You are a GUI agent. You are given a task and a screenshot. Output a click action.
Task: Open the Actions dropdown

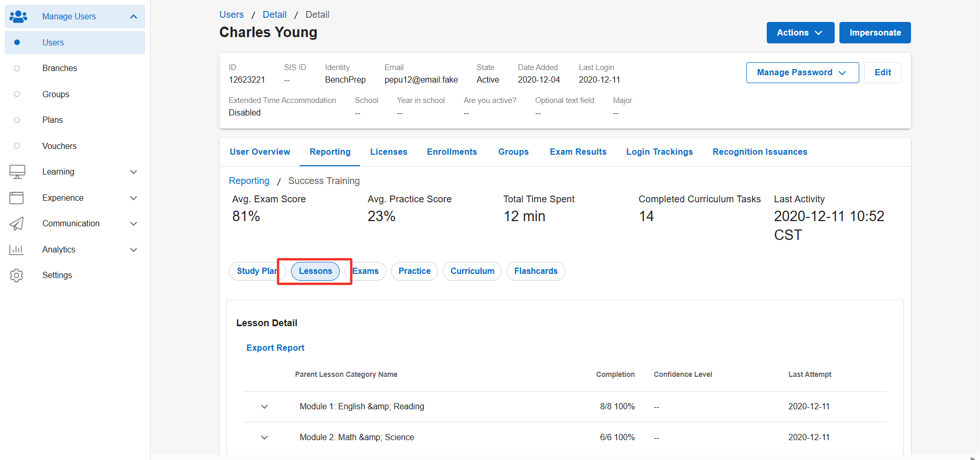pyautogui.click(x=800, y=32)
